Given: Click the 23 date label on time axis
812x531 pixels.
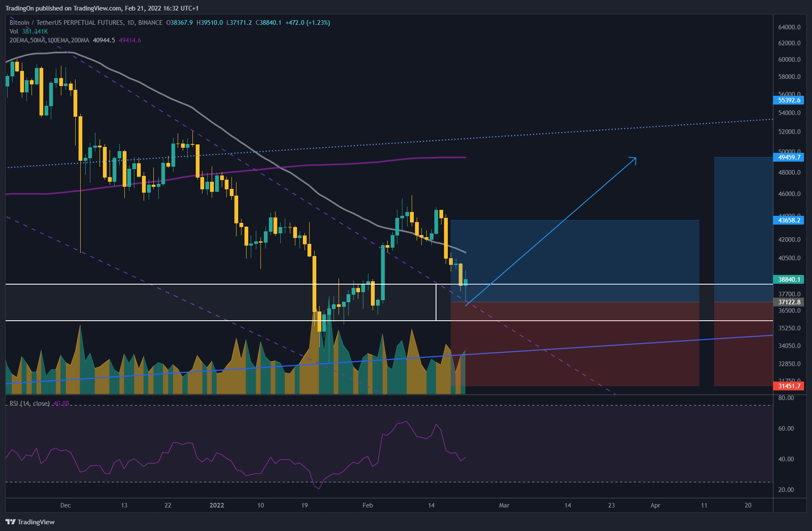Looking at the screenshot, I should (x=612, y=505).
